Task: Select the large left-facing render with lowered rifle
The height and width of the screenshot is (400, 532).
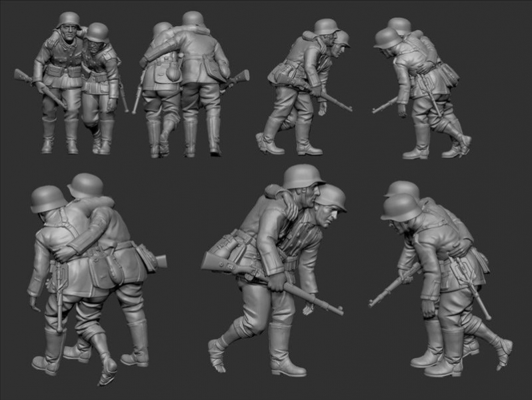Action: pyautogui.click(x=441, y=279)
